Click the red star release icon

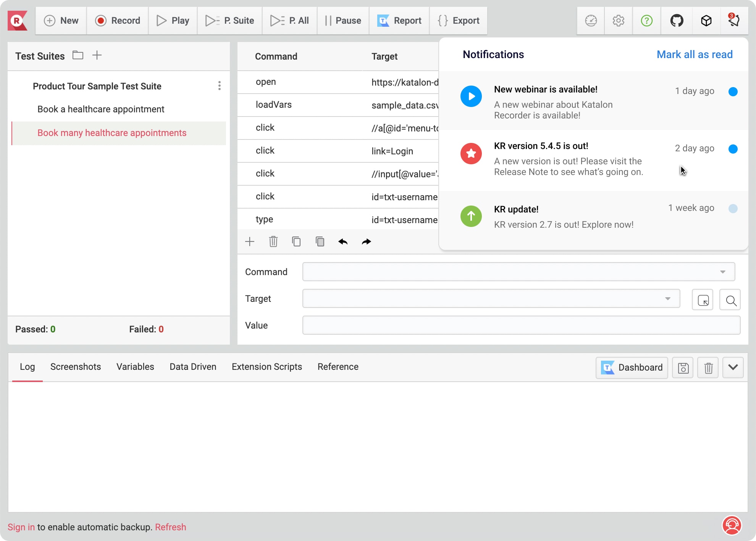471,154
